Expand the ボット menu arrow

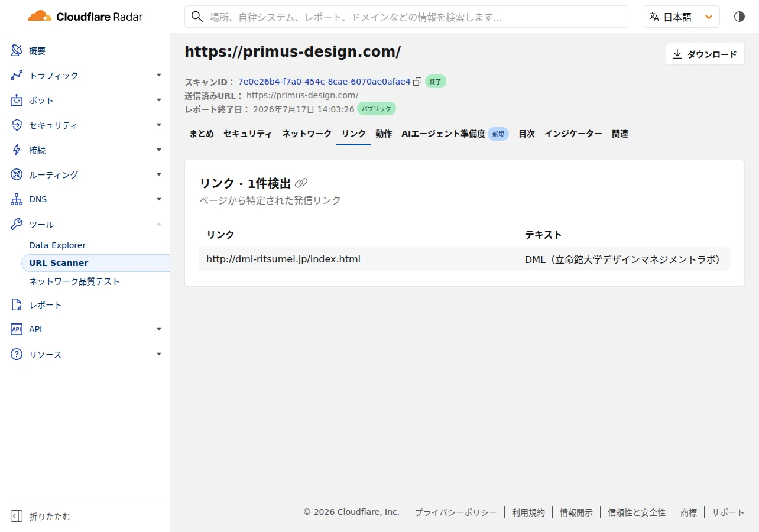coord(159,100)
